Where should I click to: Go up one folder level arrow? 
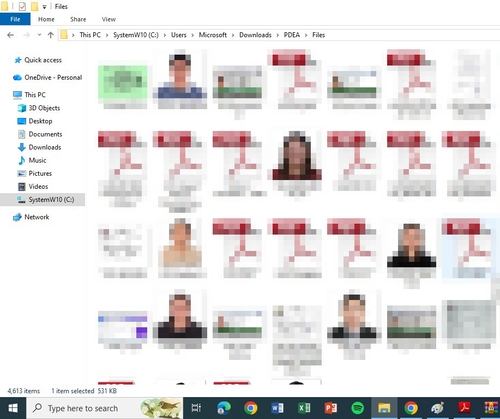(51, 35)
